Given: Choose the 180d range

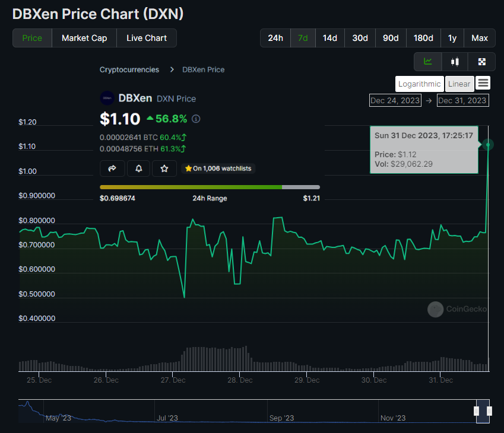Looking at the screenshot, I should pyautogui.click(x=423, y=38).
